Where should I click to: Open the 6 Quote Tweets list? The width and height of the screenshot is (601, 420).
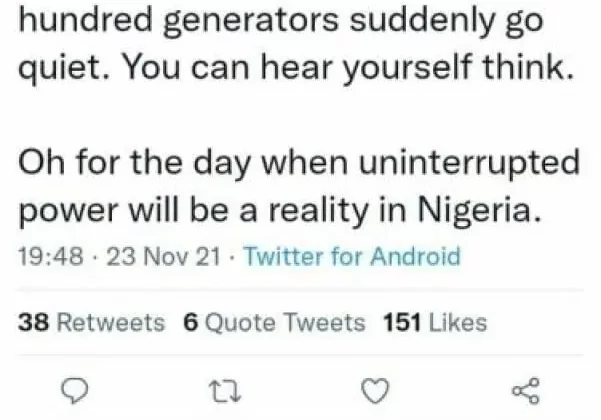pyautogui.click(x=274, y=322)
